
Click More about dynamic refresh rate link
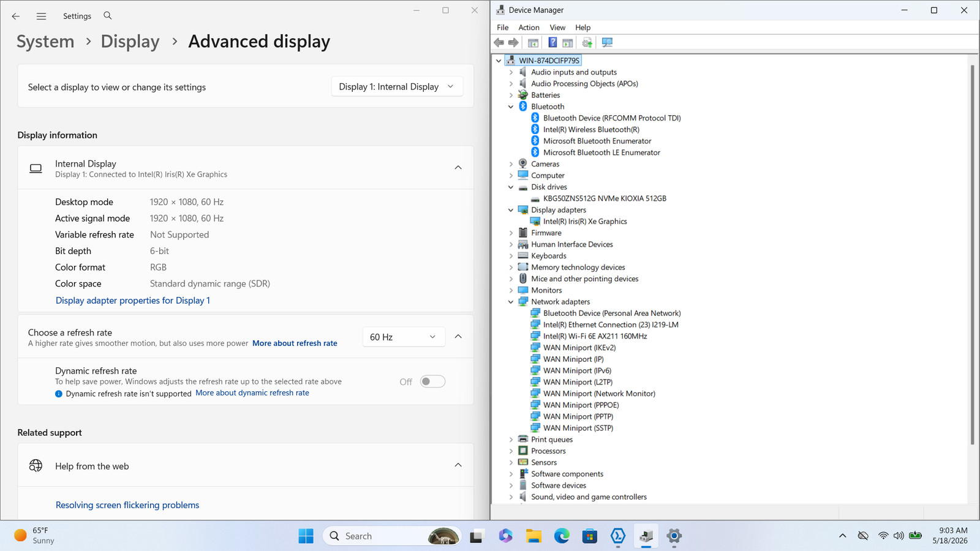point(252,393)
